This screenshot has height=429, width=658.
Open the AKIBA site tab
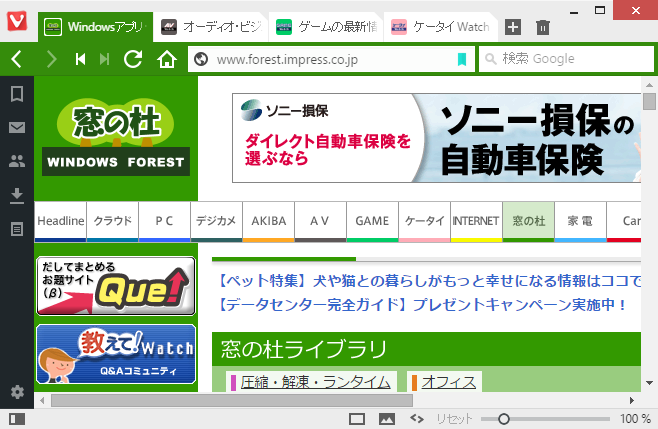click(269, 221)
